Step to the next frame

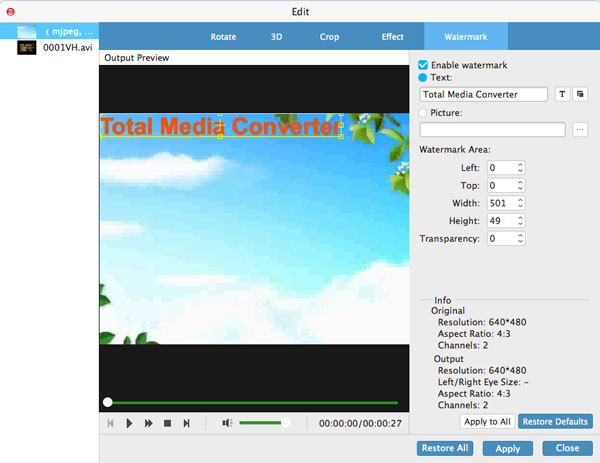click(x=186, y=423)
